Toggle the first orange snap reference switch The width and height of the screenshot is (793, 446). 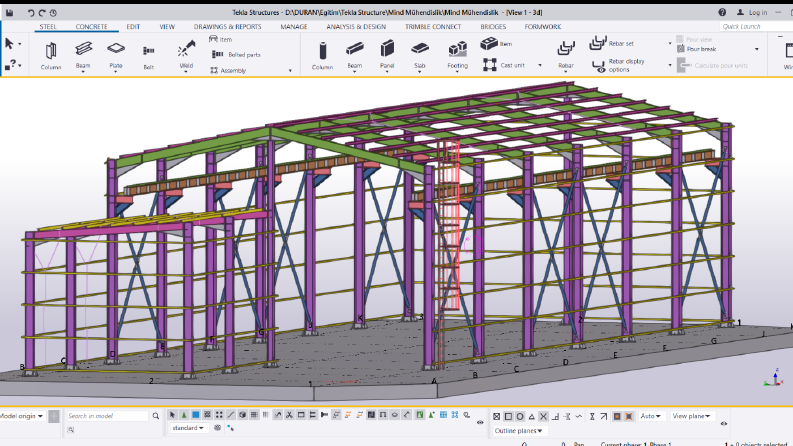(617, 416)
